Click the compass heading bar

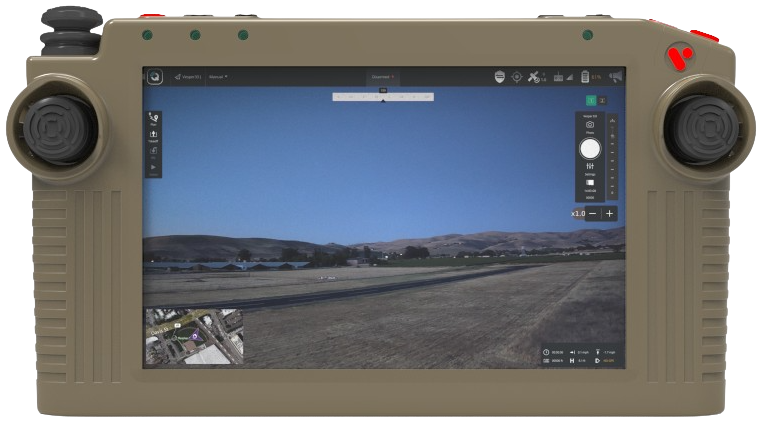(x=383, y=97)
